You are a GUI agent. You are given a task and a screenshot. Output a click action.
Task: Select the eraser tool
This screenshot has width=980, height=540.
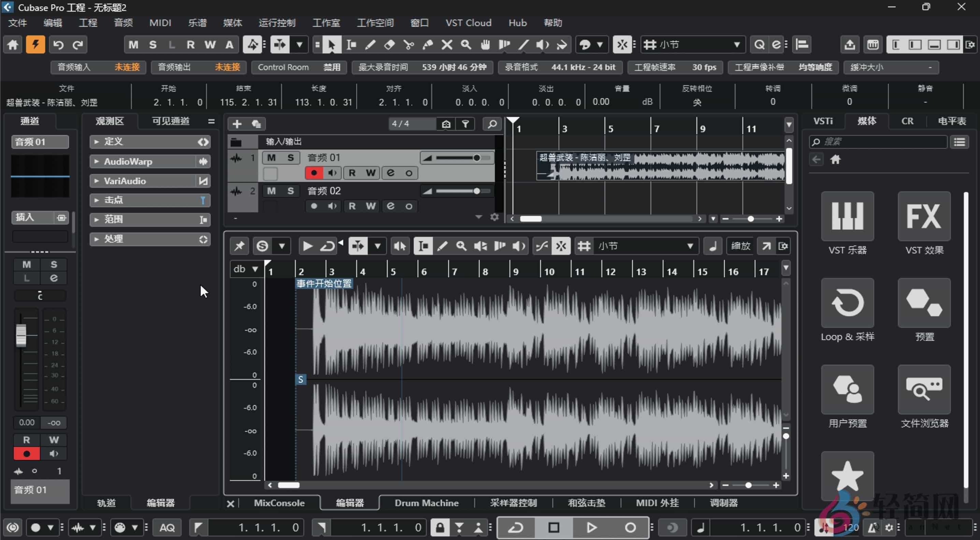(x=389, y=44)
